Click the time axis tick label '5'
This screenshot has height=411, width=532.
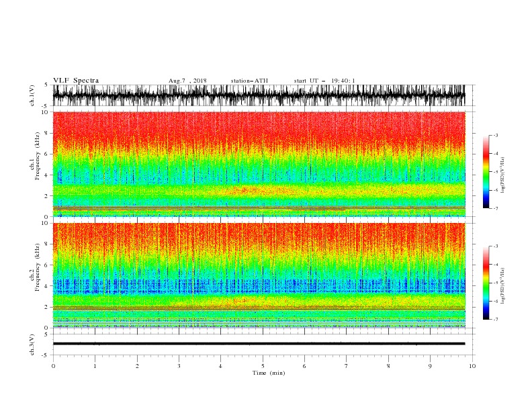coord(263,366)
